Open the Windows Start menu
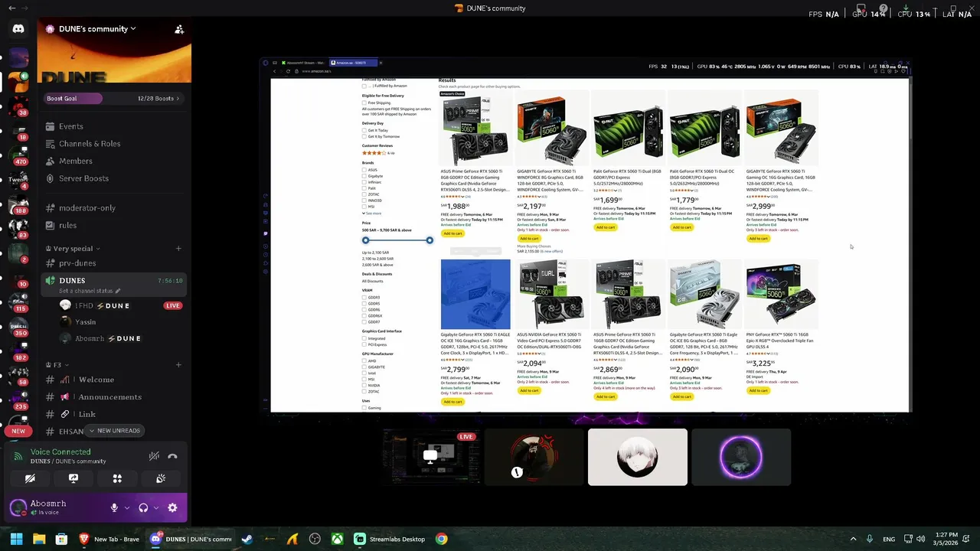980x551 pixels. coord(16,539)
